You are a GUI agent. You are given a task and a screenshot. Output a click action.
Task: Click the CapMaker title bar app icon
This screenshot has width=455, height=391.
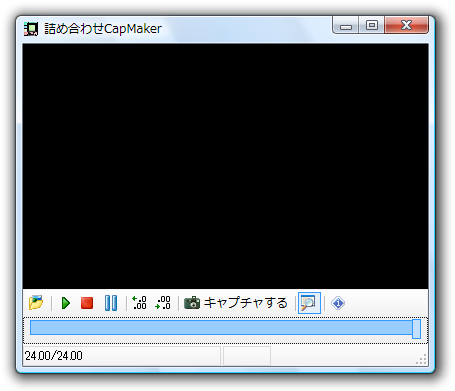[31, 29]
